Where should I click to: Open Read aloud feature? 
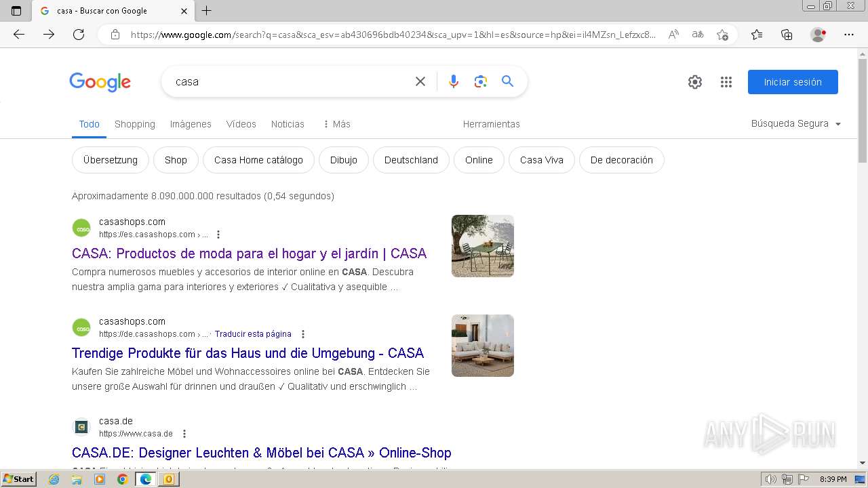(673, 35)
